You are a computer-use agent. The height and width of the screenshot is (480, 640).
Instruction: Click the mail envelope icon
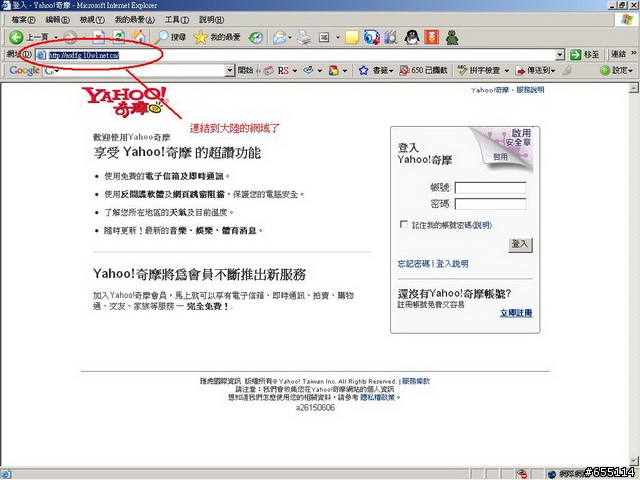pos(280,38)
